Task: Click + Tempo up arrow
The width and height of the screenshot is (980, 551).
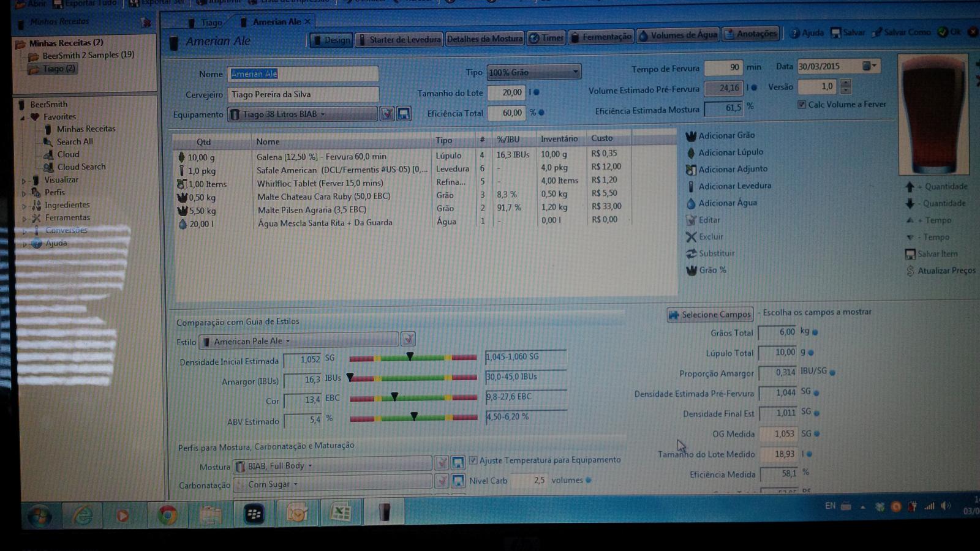Action: point(910,220)
